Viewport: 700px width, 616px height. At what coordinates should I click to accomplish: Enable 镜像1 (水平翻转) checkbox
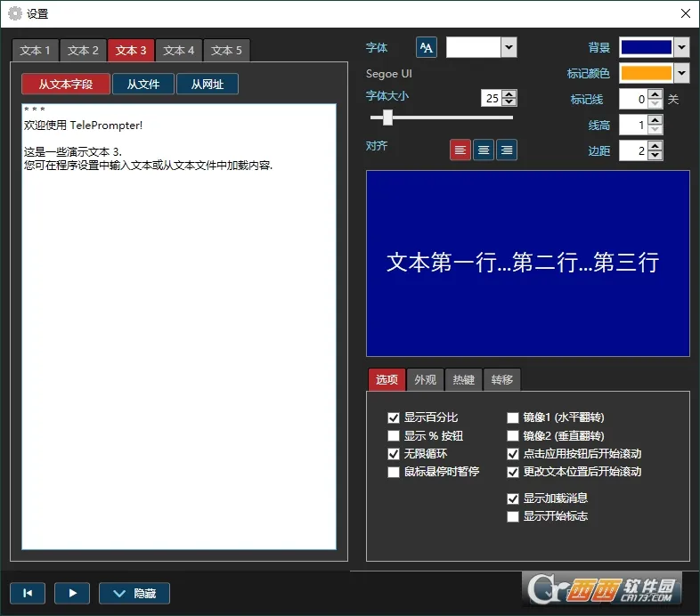513,417
